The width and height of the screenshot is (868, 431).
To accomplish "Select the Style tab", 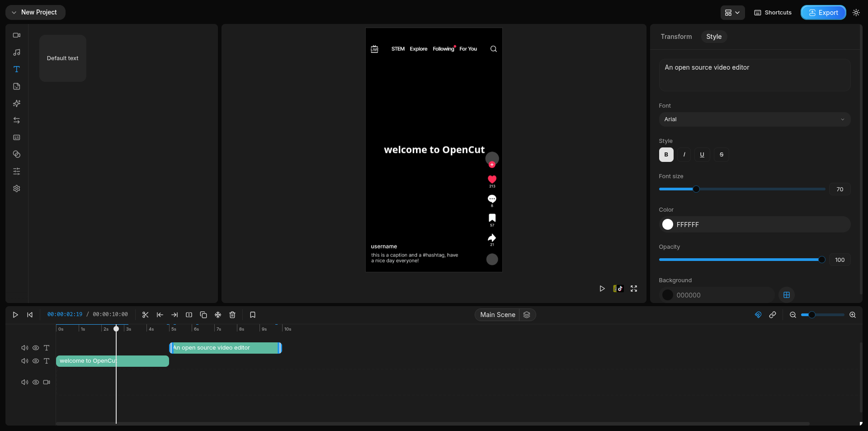I will (x=713, y=37).
